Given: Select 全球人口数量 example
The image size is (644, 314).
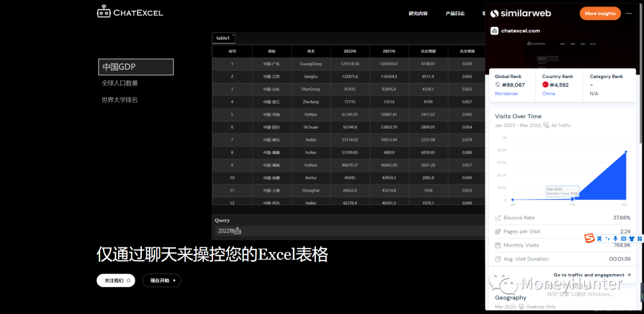Looking at the screenshot, I should 120,83.
